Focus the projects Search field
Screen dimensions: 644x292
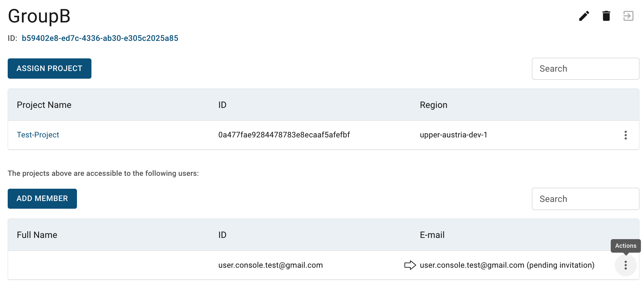click(x=586, y=69)
